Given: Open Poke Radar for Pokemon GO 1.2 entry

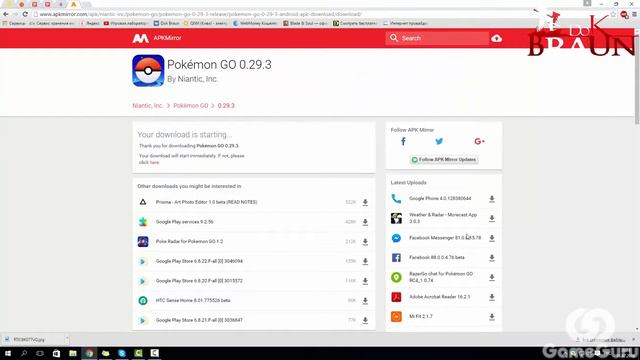Looking at the screenshot, I should 189,241.
